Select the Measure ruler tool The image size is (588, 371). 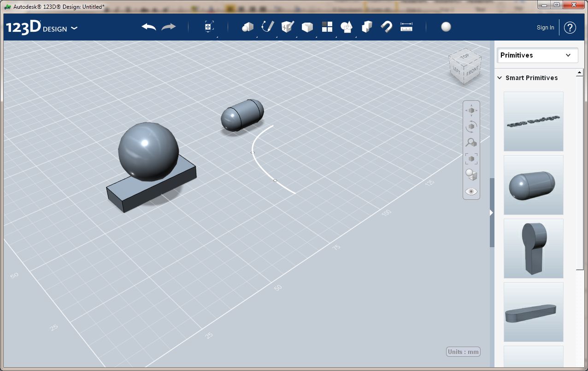[406, 27]
